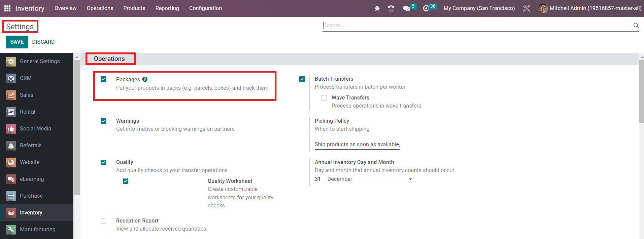Click the search magnifier icon

click(636, 25)
